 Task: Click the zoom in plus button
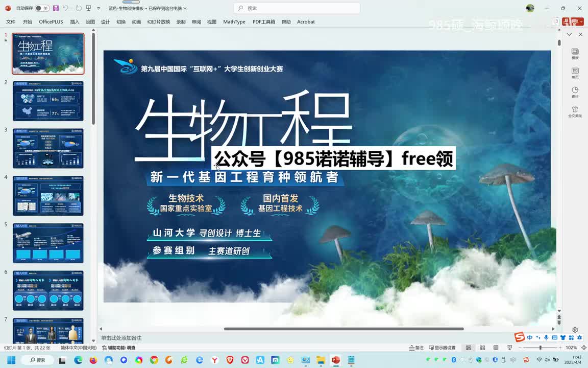pos(560,348)
